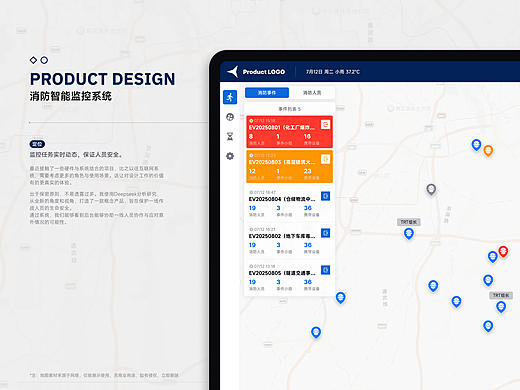520x390 pixels.
Task: Click the Product LOGO arrow emblem
Action: click(233, 71)
